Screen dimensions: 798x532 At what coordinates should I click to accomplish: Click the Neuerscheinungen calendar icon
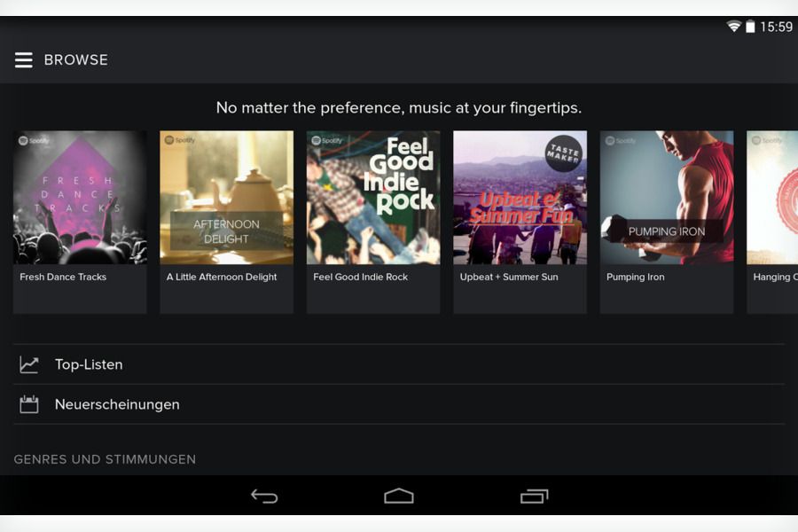(29, 403)
